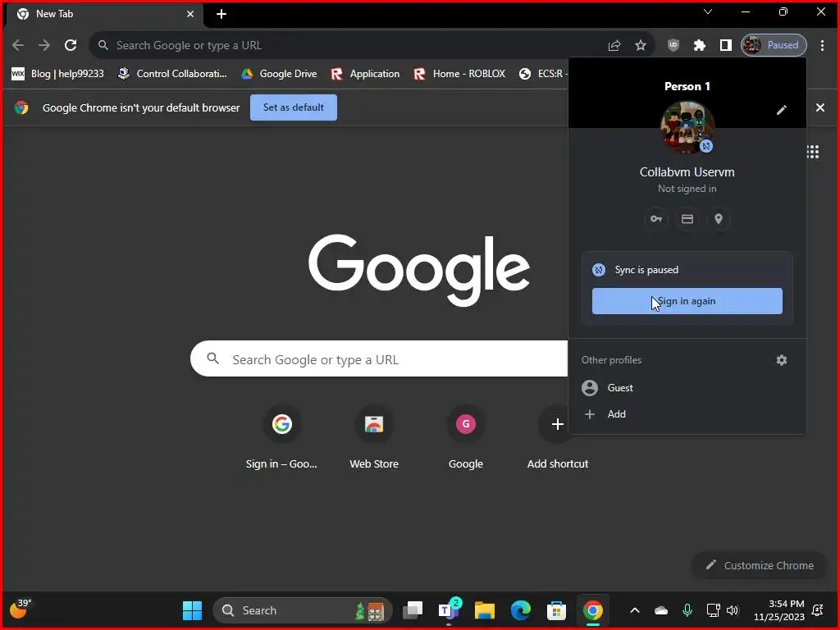This screenshot has width=840, height=630.
Task: Open the Blog | help99233 bookmark
Action: click(x=57, y=74)
